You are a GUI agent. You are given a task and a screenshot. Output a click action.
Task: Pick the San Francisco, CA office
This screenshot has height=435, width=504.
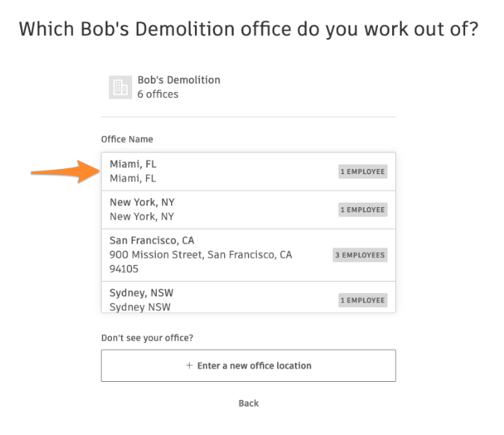[249, 255]
